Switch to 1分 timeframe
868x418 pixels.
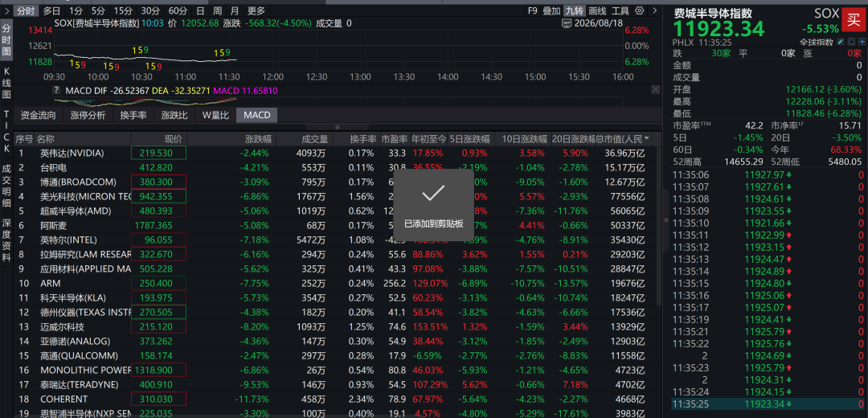[x=76, y=10]
